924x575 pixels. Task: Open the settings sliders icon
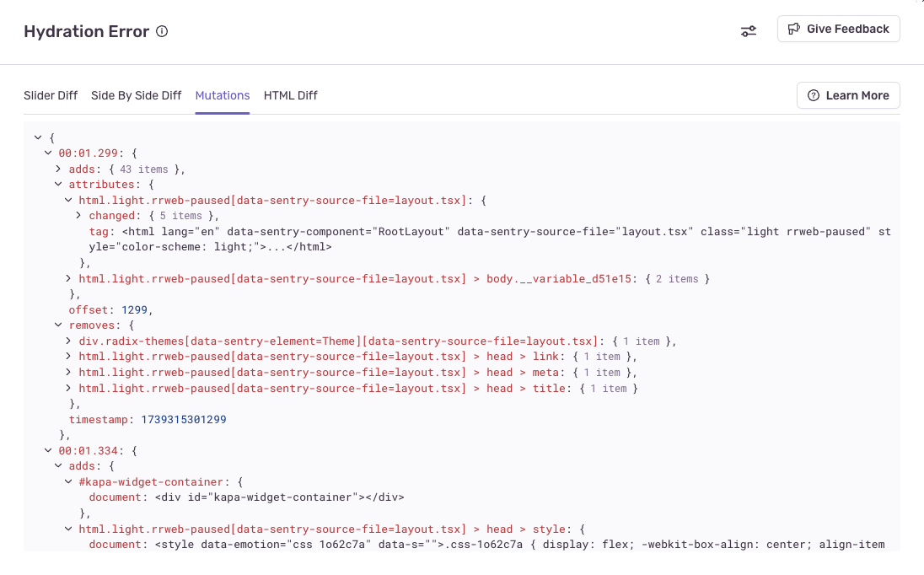[748, 31]
